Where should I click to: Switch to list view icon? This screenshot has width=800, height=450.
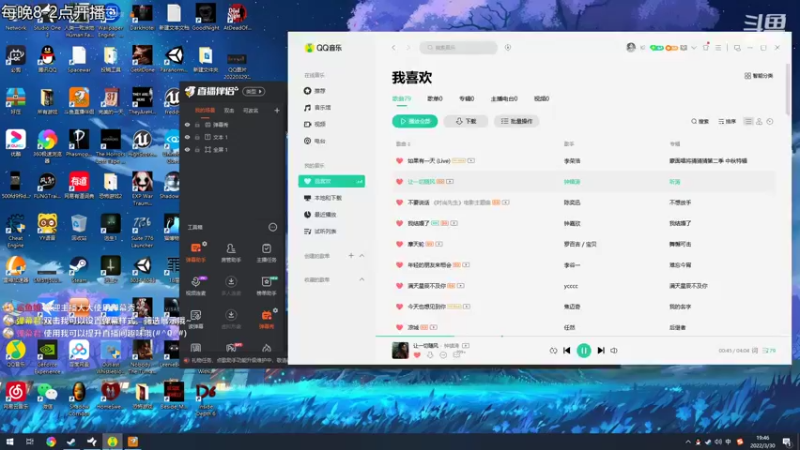(748, 121)
